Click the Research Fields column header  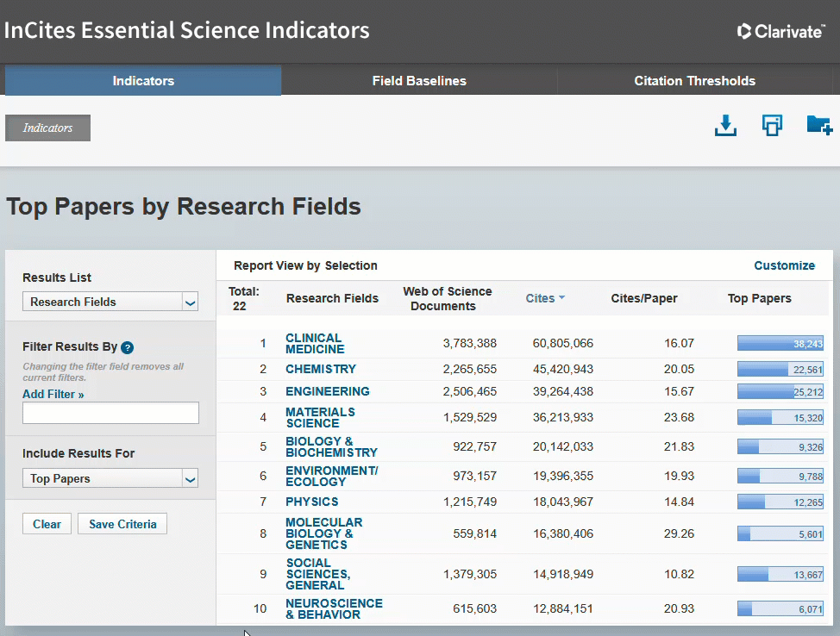(x=332, y=298)
